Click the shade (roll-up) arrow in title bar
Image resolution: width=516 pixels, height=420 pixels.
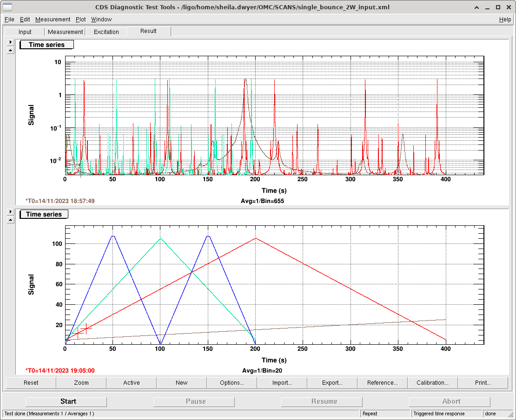[476, 7]
